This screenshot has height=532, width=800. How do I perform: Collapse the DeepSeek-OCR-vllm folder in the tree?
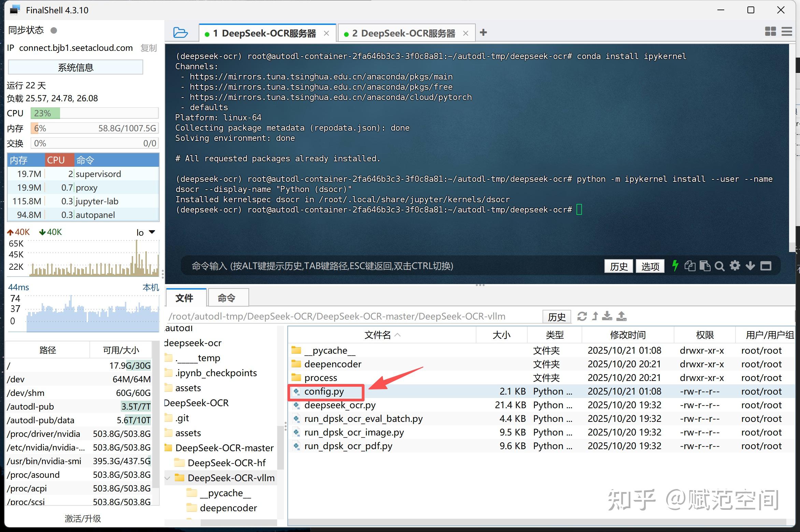[167, 478]
